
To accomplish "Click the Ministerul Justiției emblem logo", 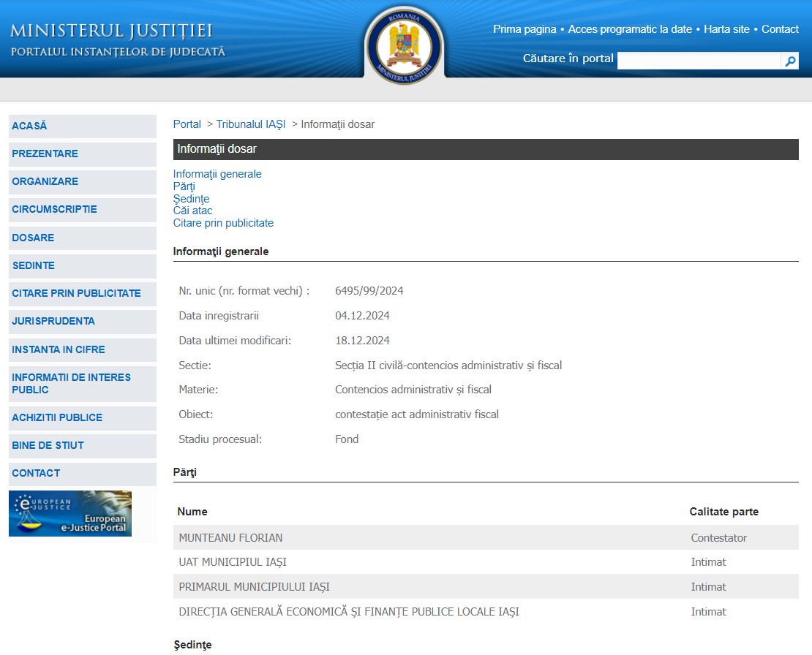I will (x=405, y=46).
